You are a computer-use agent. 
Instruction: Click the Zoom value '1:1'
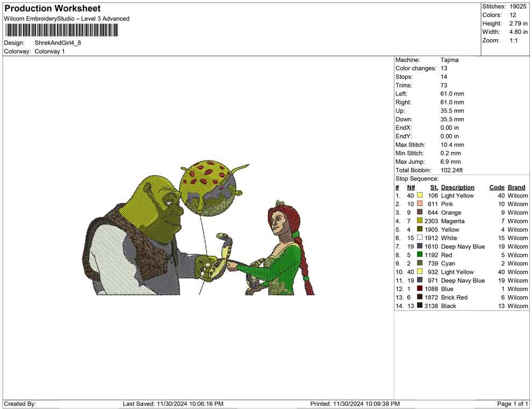tap(513, 40)
